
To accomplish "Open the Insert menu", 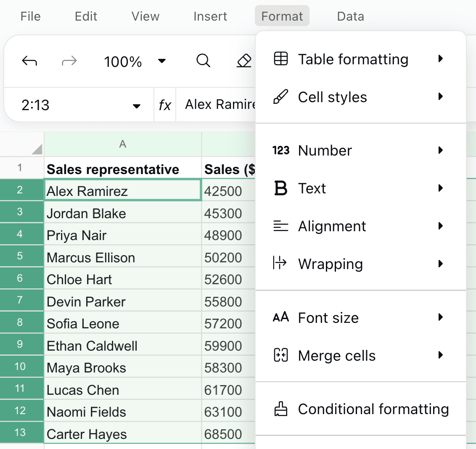I will 210,16.
